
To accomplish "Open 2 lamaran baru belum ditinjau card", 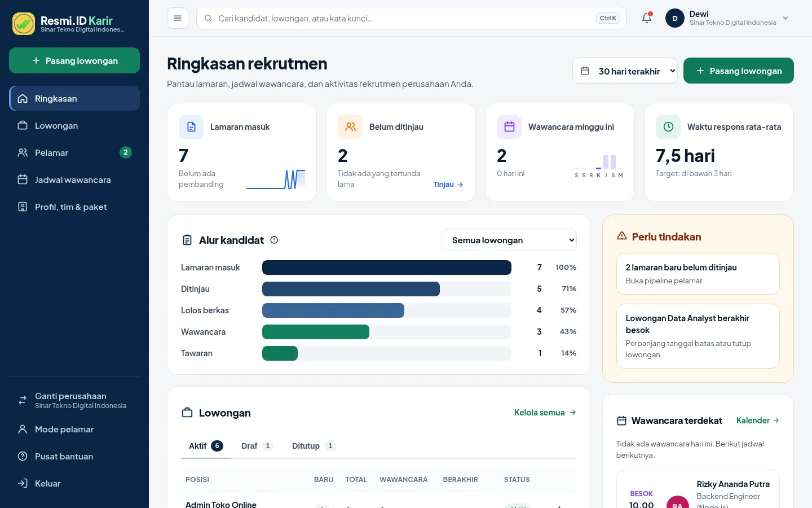I will [x=698, y=274].
